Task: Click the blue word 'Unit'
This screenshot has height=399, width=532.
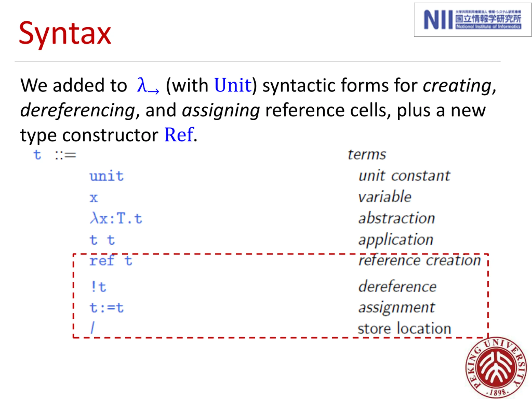Action: click(233, 85)
